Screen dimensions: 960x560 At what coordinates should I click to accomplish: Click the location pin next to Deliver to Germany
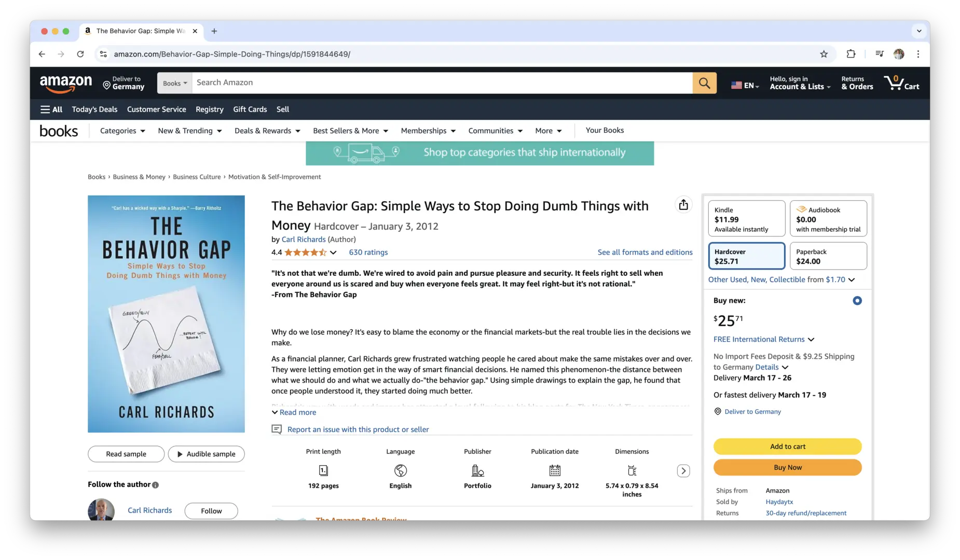718,411
